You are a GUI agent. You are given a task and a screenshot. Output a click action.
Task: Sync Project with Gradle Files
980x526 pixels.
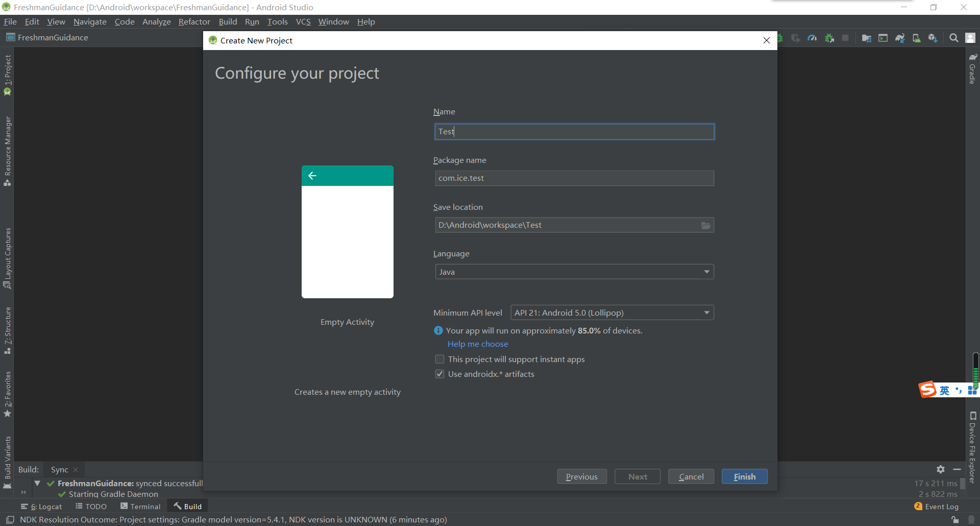click(x=900, y=38)
